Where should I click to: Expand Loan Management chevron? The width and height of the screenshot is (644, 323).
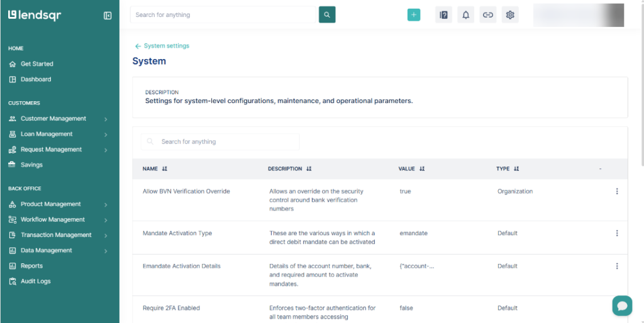pos(106,134)
